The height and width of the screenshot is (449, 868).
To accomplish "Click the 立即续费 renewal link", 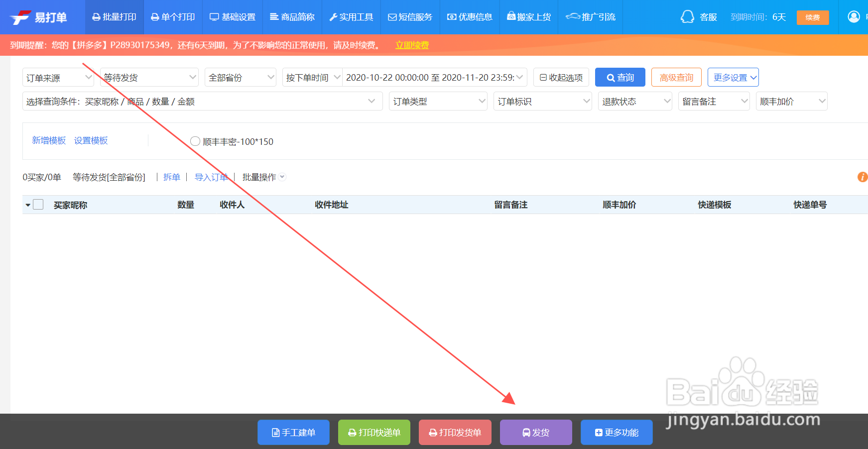I will click(x=411, y=45).
